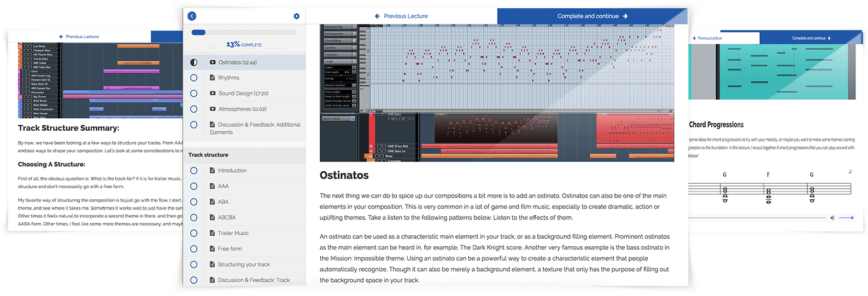Mark the Rhythms lecture completion circle
868x296 pixels.
(x=193, y=78)
